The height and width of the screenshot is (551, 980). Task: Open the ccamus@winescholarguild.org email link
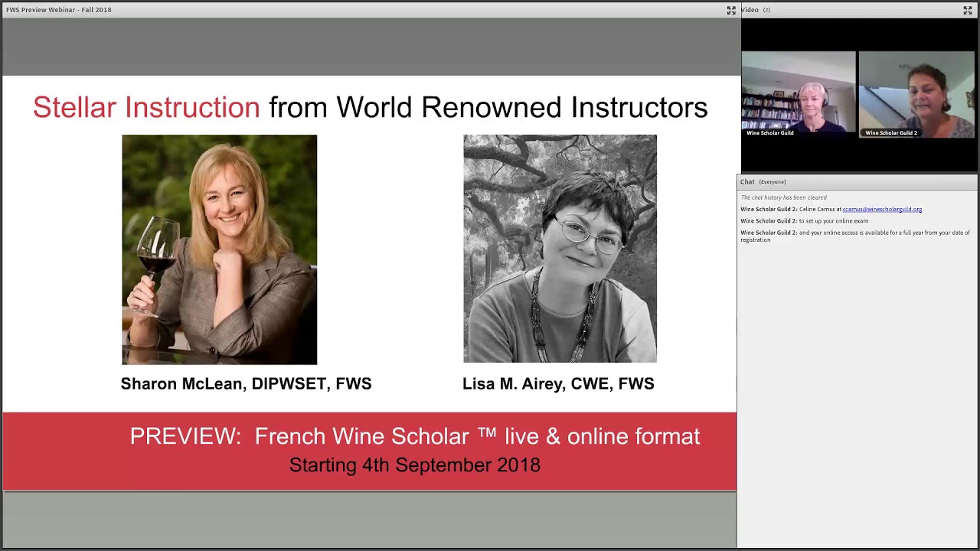pos(882,210)
